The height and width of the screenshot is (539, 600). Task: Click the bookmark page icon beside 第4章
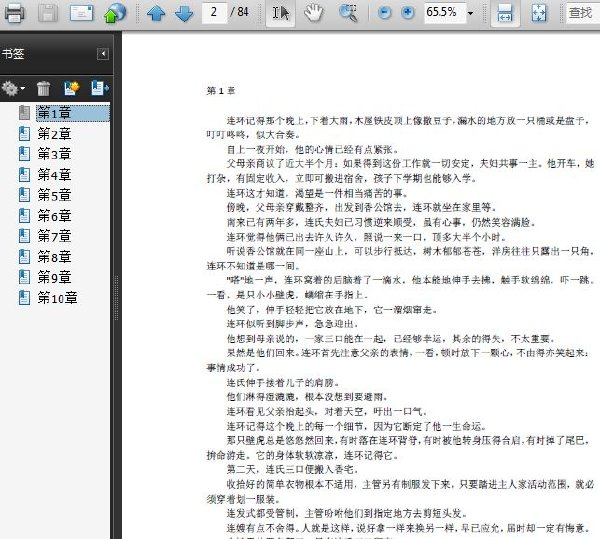(x=24, y=174)
